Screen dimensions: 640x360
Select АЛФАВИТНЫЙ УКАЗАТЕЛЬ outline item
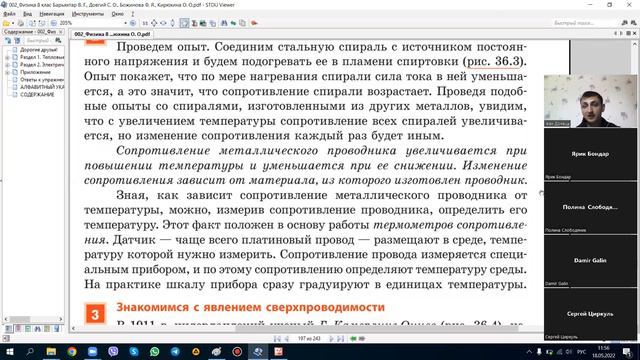(x=42, y=87)
